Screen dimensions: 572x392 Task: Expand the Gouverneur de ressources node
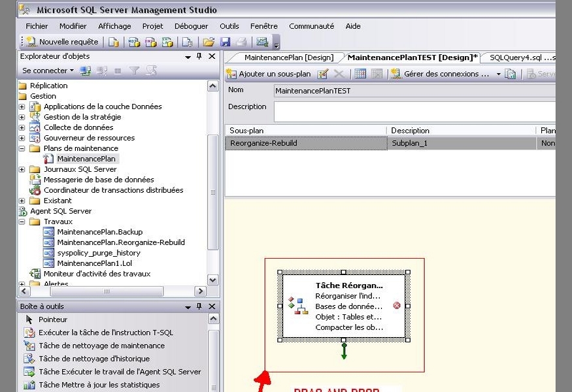coord(22,139)
